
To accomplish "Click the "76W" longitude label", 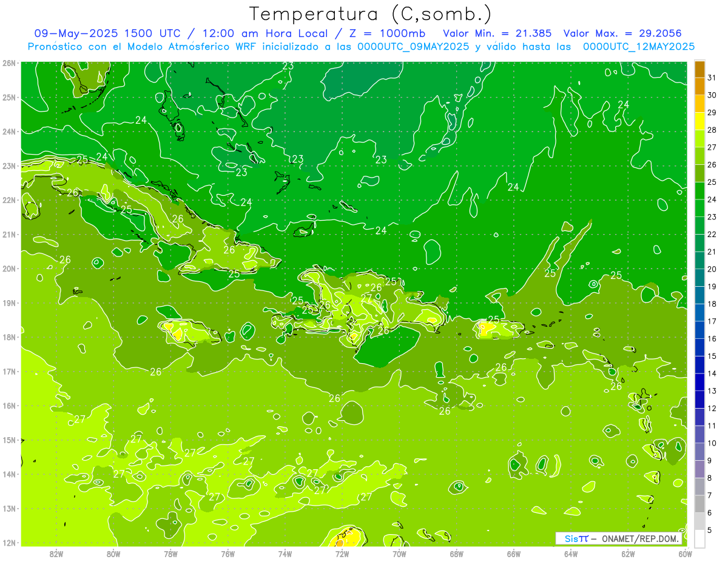I will pos(228,554).
